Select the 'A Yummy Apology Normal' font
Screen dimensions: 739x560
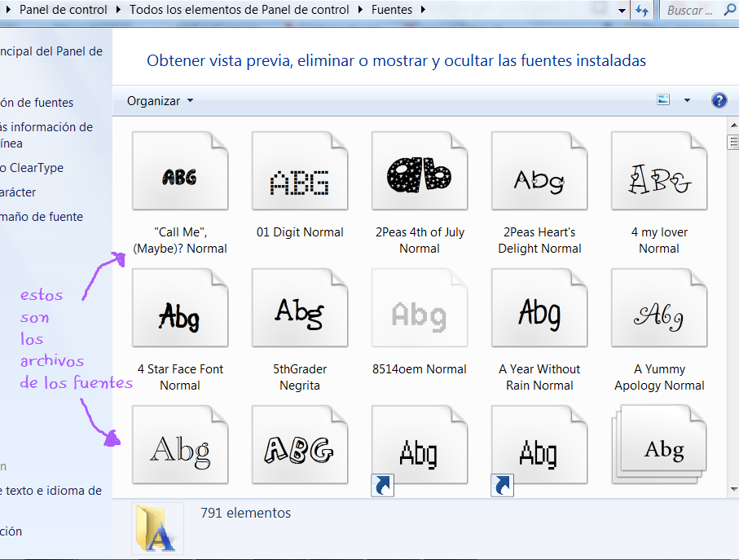pyautogui.click(x=658, y=307)
